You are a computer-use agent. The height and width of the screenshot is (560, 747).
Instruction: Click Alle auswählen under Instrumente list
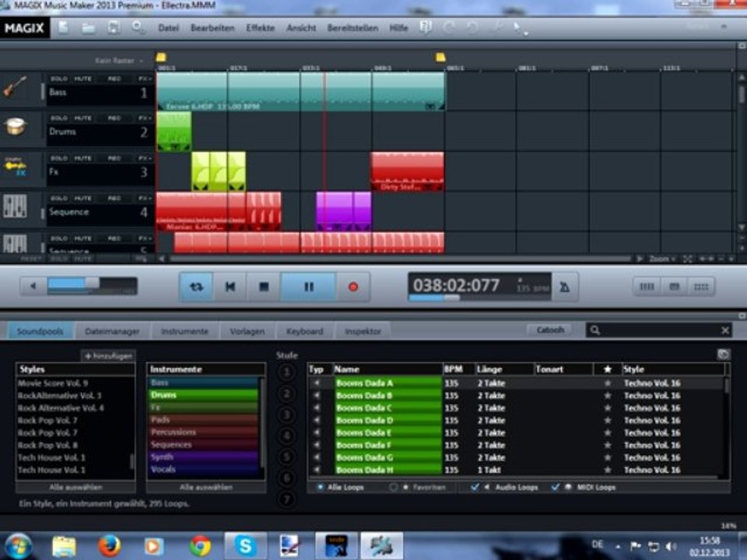(205, 487)
